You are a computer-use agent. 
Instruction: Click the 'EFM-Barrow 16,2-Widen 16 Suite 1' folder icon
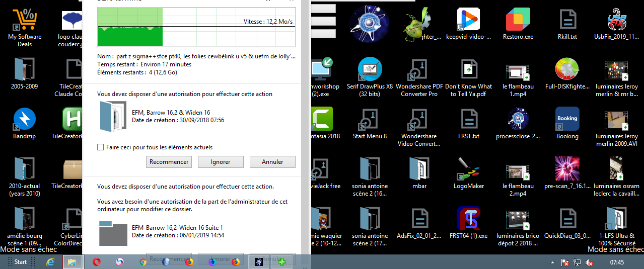click(x=113, y=233)
